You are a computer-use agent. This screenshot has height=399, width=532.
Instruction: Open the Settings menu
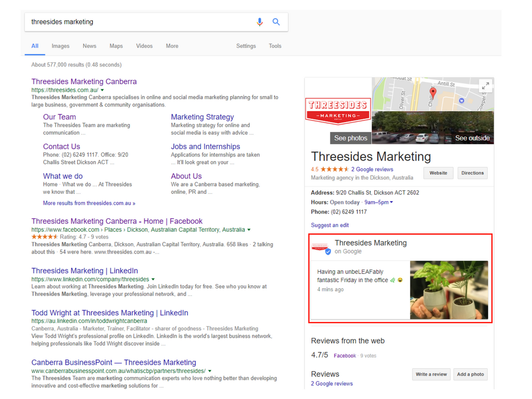(246, 46)
